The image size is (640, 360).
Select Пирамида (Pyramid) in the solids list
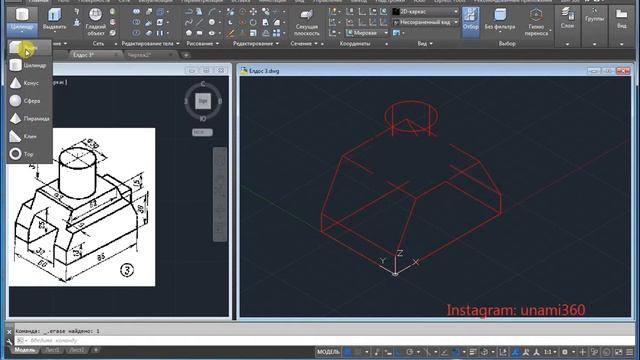29,118
